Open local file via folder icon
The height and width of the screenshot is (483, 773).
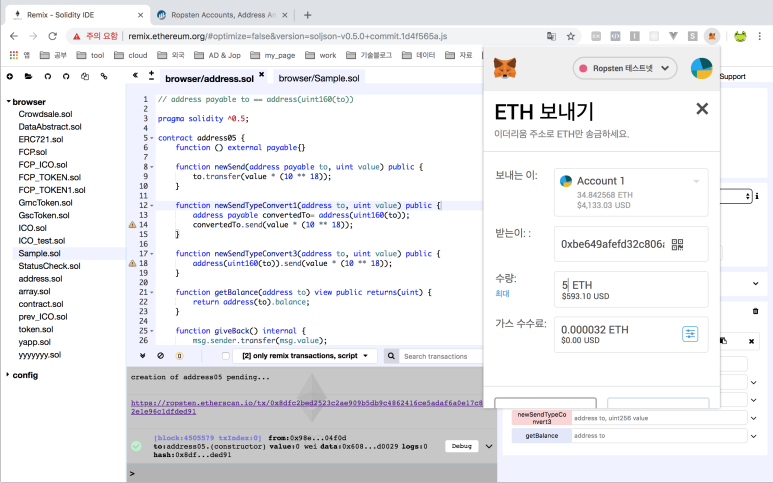click(28, 76)
